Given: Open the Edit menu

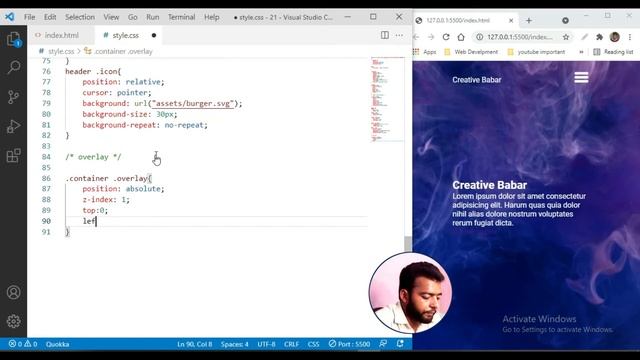Looking at the screenshot, I should pos(50,17).
